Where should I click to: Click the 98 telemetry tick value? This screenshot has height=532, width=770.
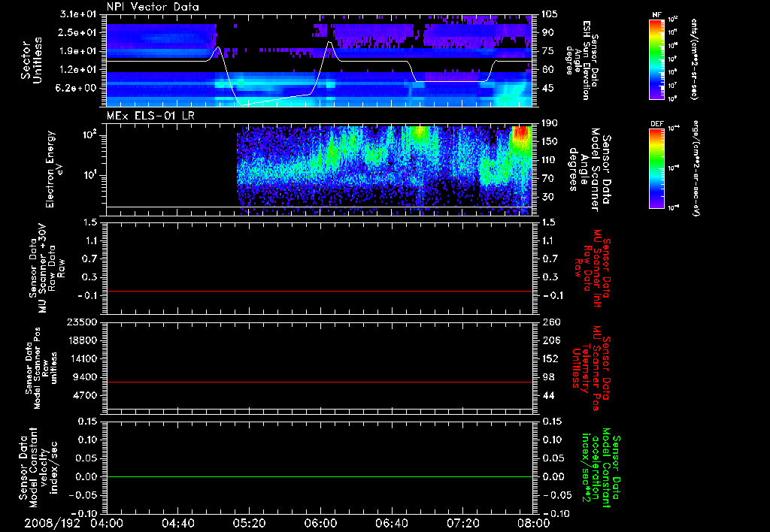[547, 377]
